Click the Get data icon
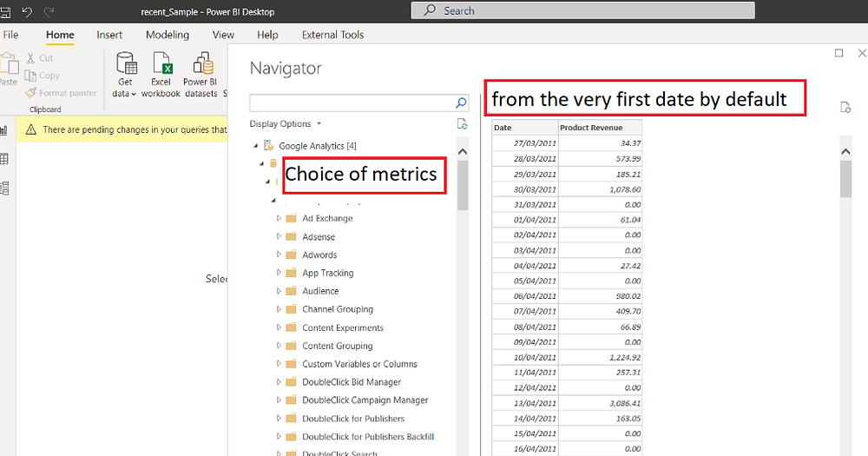Screen dimensions: 868x456 (x=127, y=65)
